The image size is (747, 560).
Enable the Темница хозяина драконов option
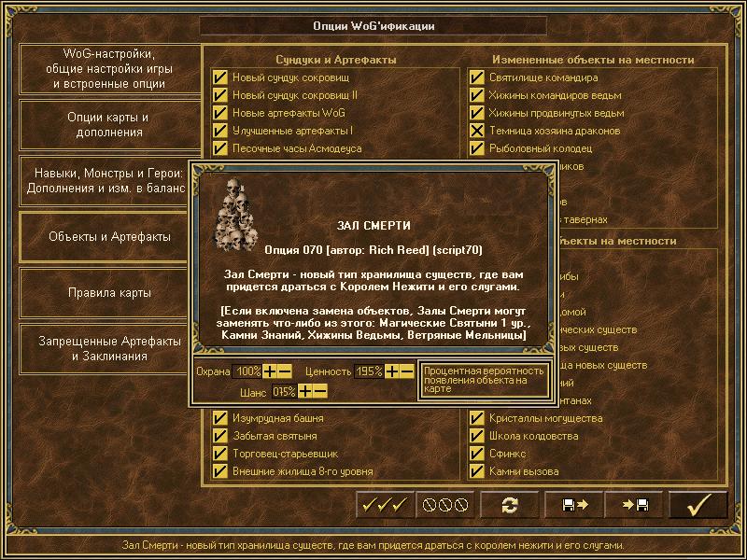[477, 131]
